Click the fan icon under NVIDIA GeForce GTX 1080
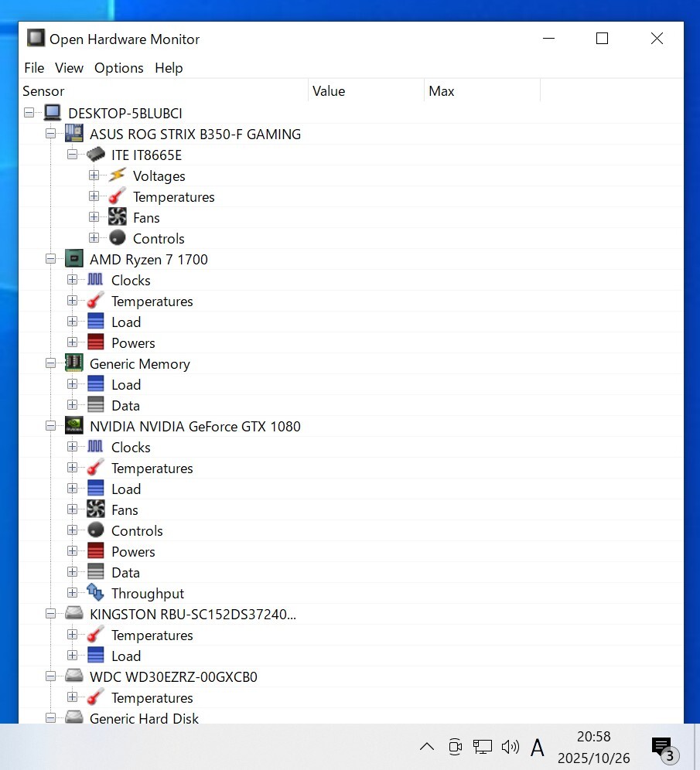Screen dimensions: 700x770 click(x=95, y=509)
